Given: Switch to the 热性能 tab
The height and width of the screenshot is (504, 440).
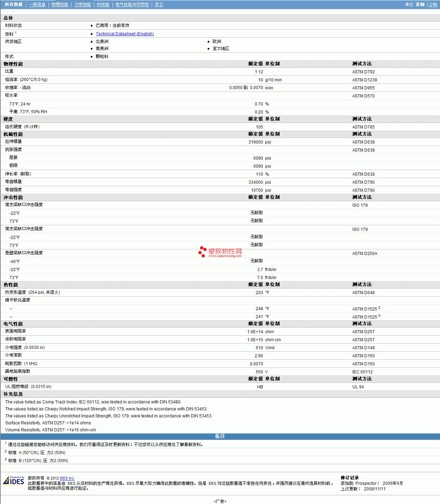Looking at the screenshot, I should pos(103,5).
